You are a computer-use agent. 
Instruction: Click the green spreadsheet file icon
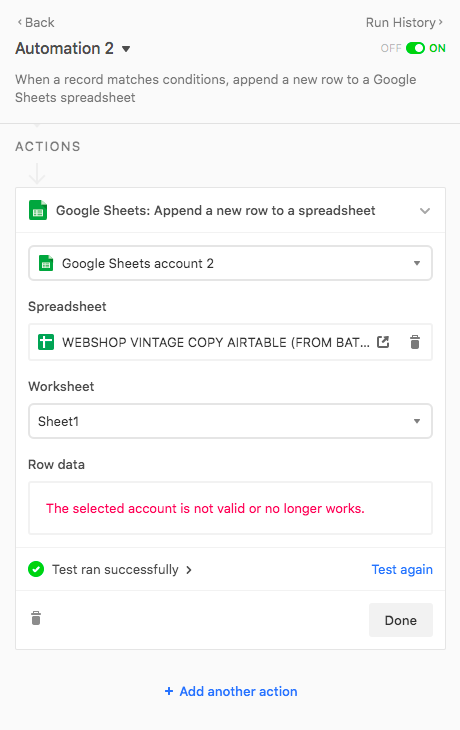tap(46, 342)
